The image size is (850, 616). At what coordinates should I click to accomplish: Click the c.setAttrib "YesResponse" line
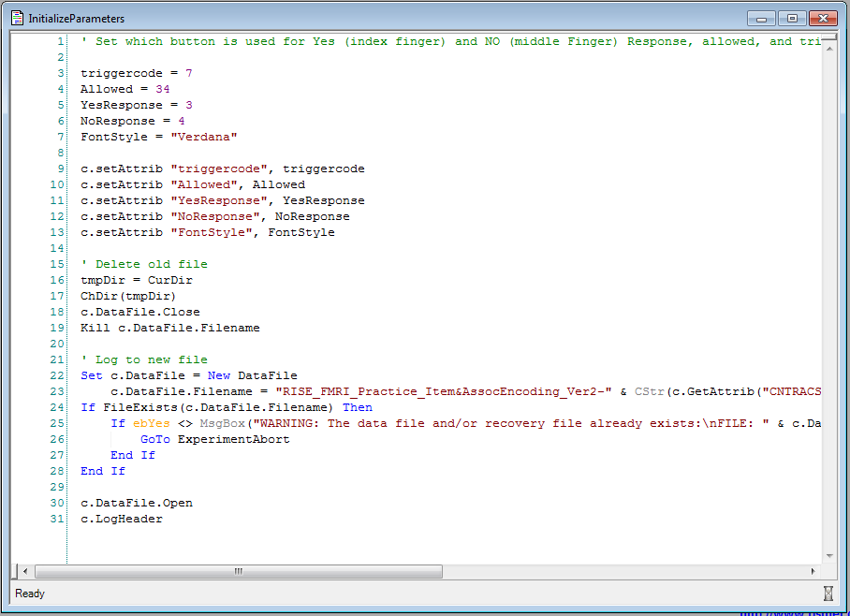pos(222,200)
